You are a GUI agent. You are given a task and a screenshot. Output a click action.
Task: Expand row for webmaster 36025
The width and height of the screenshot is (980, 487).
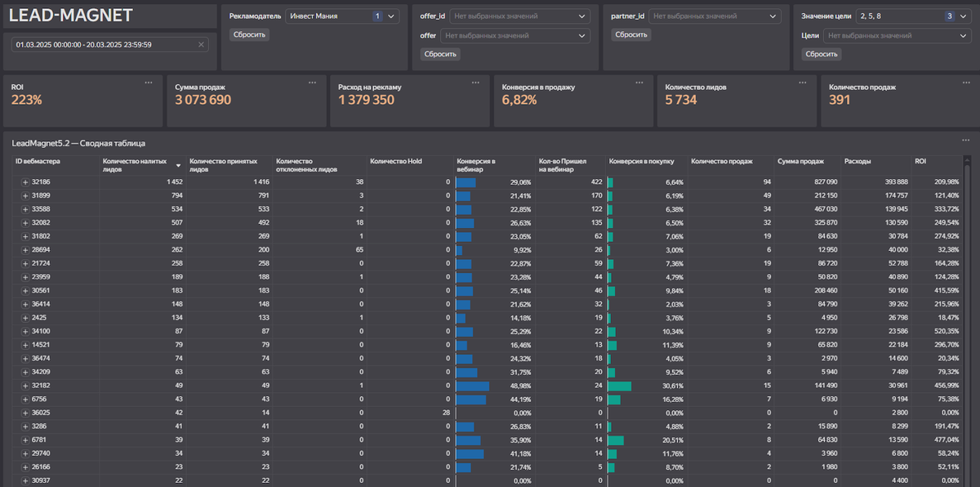point(24,413)
